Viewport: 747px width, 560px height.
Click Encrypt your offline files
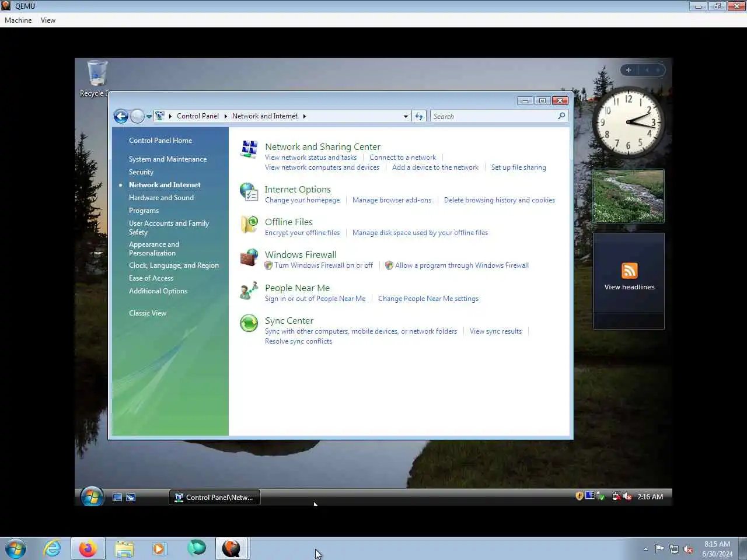pos(302,233)
